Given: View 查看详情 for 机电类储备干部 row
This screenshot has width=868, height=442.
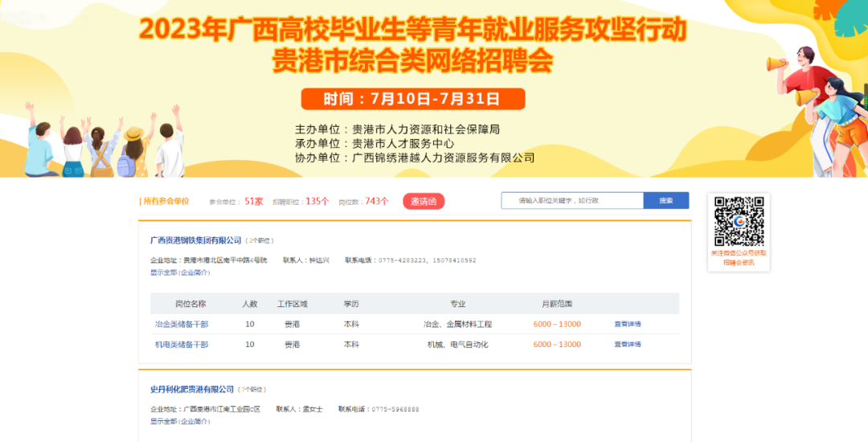Looking at the screenshot, I should point(627,345).
